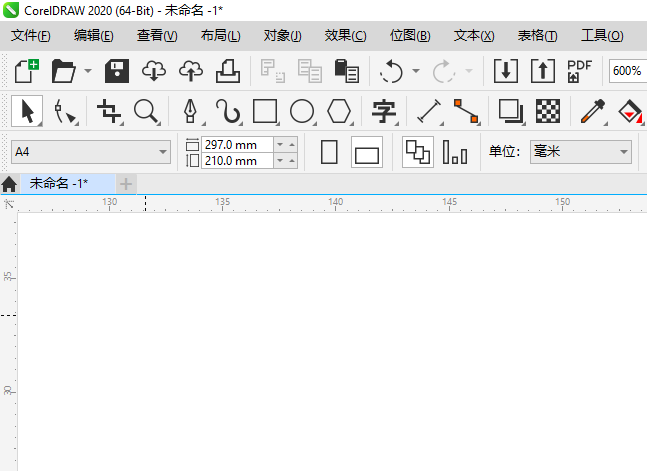Select the Shape node editing tool
647x471 pixels.
tap(65, 111)
